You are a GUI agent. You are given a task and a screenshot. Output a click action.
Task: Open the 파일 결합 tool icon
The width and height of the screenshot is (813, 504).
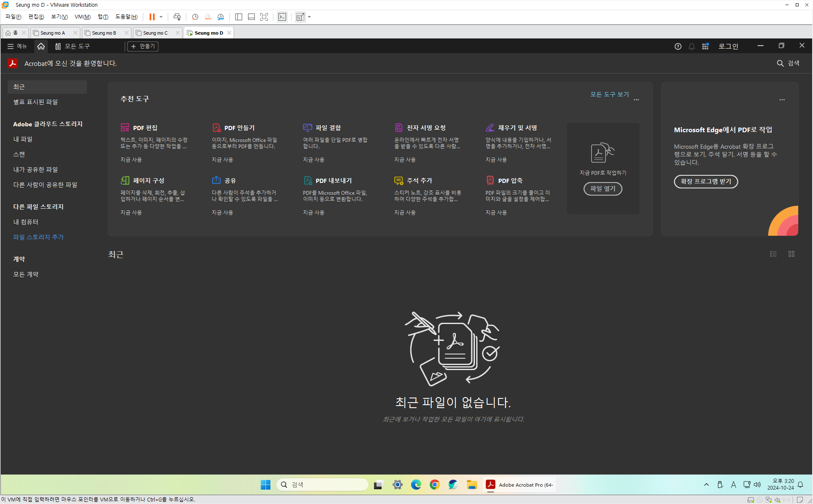[308, 128]
